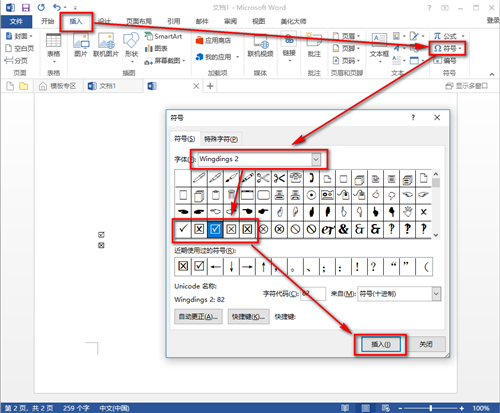
Task: Click the Undo arrow icon
Action: tap(57, 7)
